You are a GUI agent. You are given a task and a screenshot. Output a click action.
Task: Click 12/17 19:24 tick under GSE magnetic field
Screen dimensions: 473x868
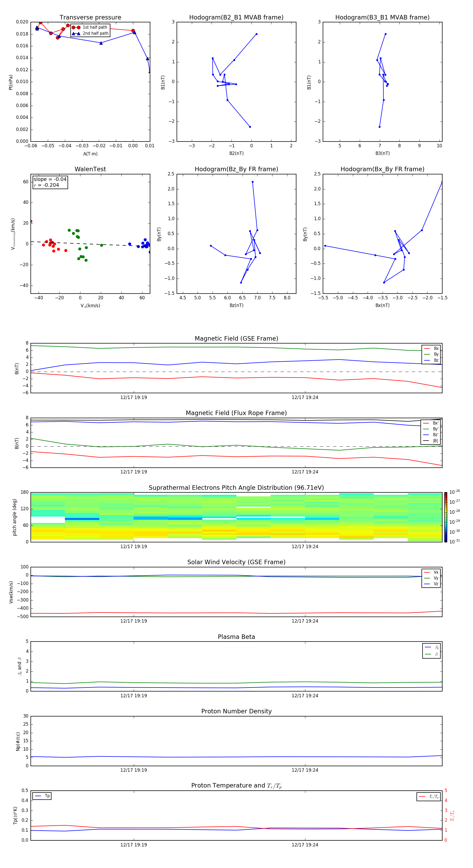coord(305,398)
